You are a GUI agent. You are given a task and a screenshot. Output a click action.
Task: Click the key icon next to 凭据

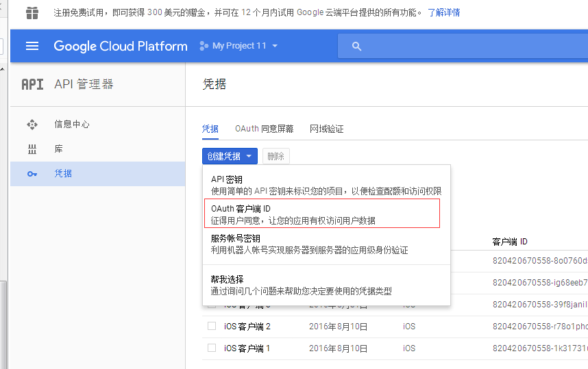coord(32,174)
